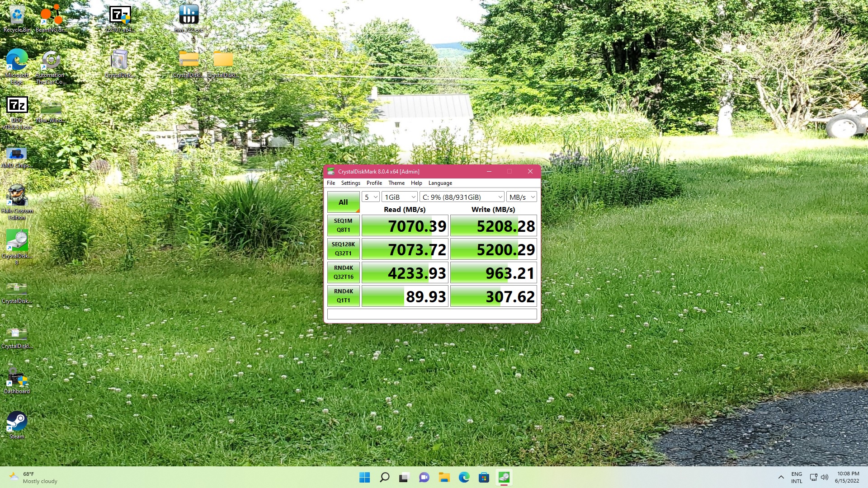Minimize the CrystalDiskMark window
Screen dimensions: 868x488
(x=489, y=171)
